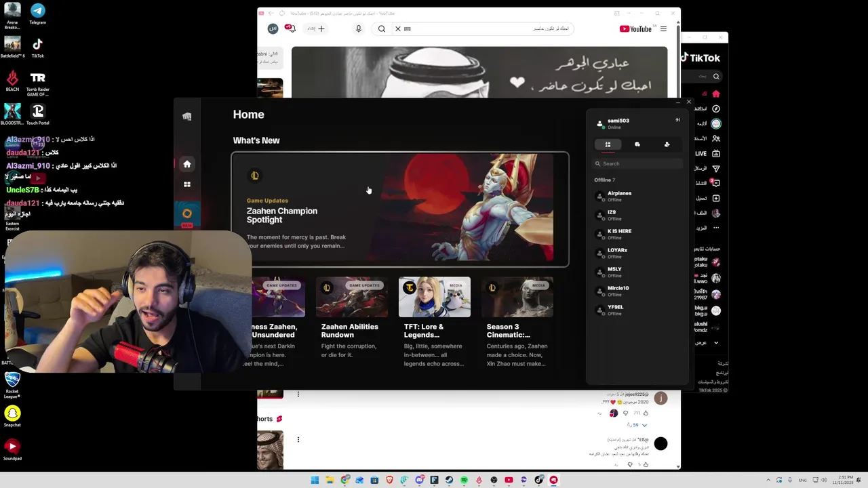Clear the YouTube search box with X
This screenshot has width=868, height=488.
[398, 28]
